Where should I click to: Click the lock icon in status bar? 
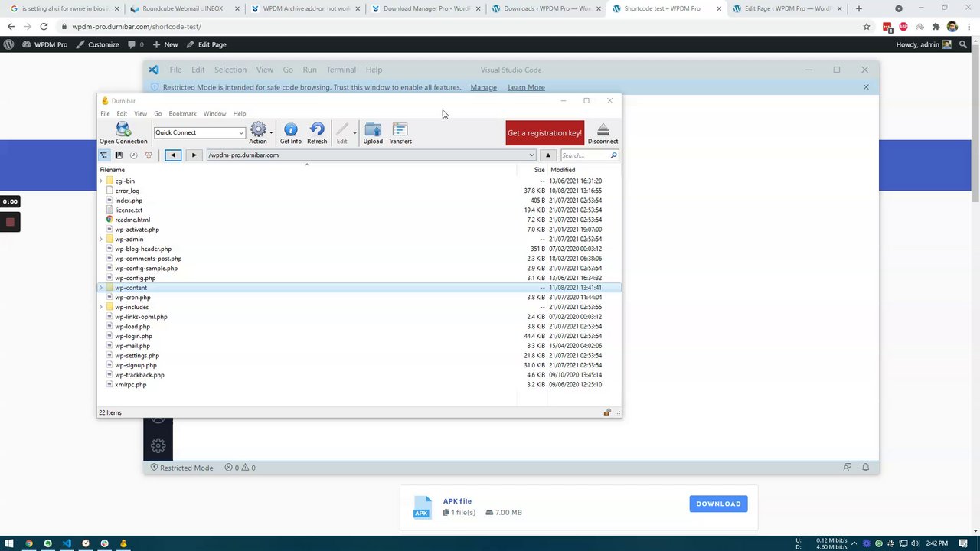[x=607, y=412]
